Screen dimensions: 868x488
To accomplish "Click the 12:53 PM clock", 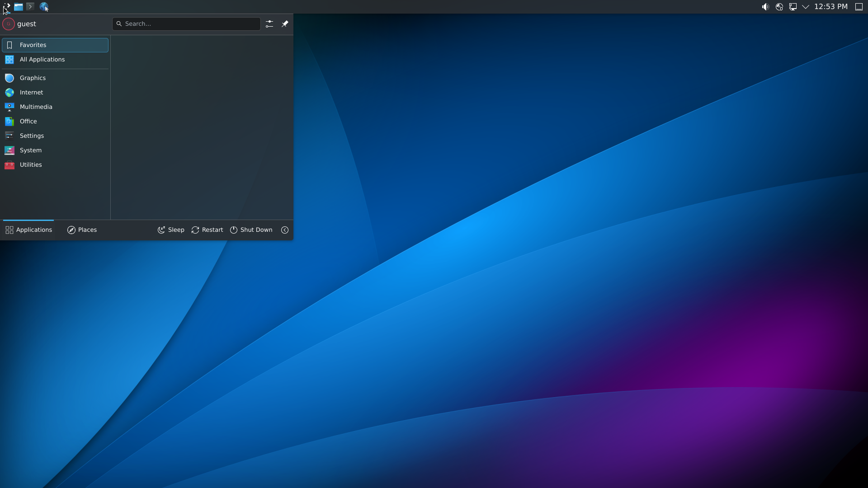I will coord(831,7).
